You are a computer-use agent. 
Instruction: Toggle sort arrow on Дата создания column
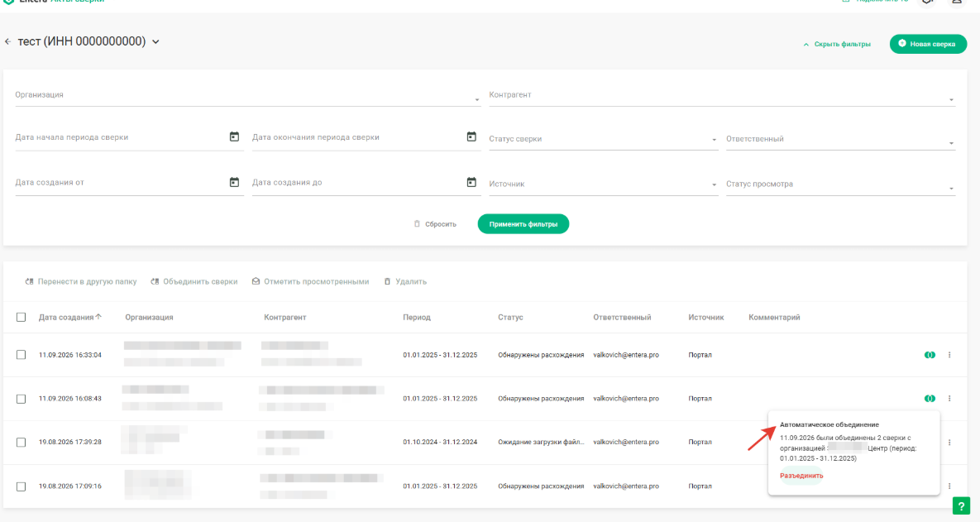[x=98, y=317]
